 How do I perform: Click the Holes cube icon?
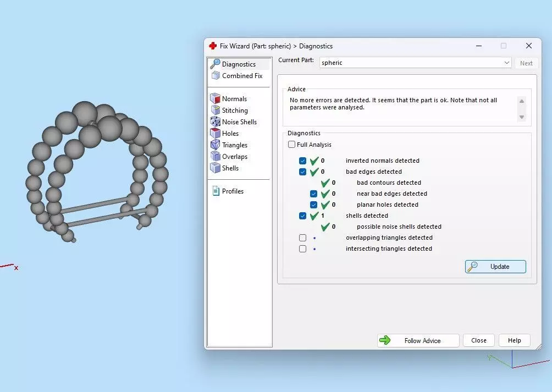click(x=215, y=134)
